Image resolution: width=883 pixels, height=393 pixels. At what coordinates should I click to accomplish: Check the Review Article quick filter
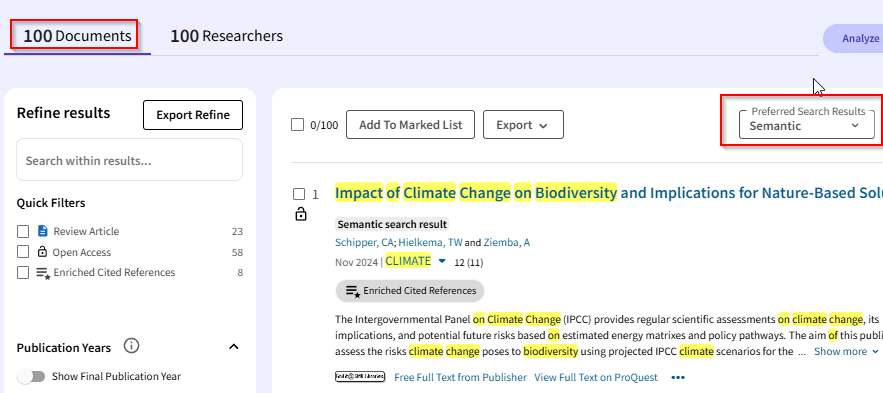point(23,231)
